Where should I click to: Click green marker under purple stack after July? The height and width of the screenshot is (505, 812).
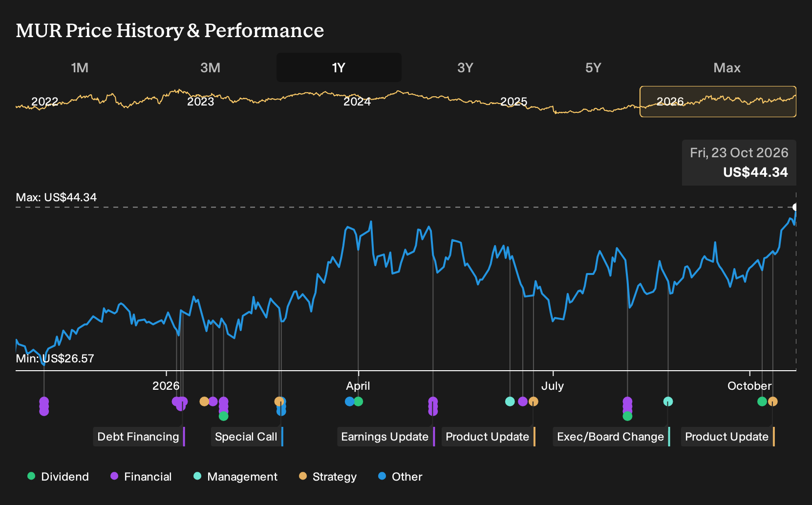pos(628,416)
